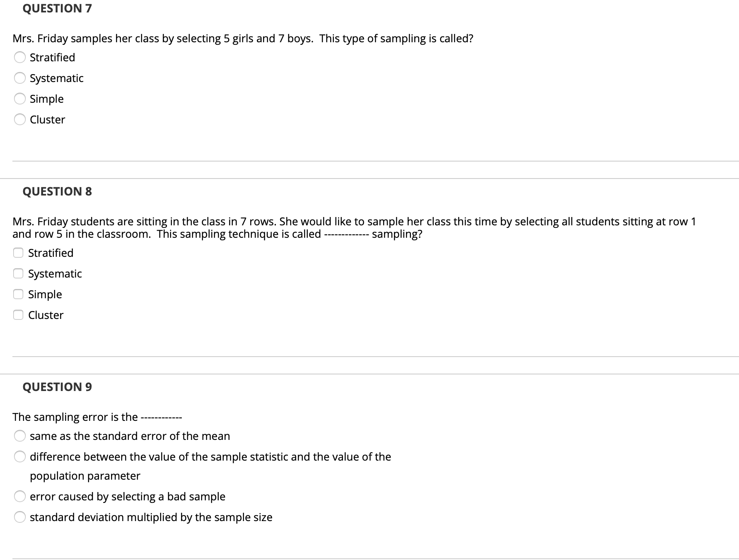The image size is (739, 560).
Task: Enable the Simple checkbox in Question 8
Action: coord(18,294)
